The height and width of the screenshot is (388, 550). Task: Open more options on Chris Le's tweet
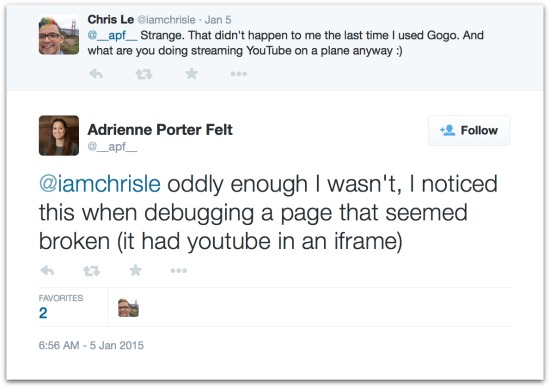239,74
